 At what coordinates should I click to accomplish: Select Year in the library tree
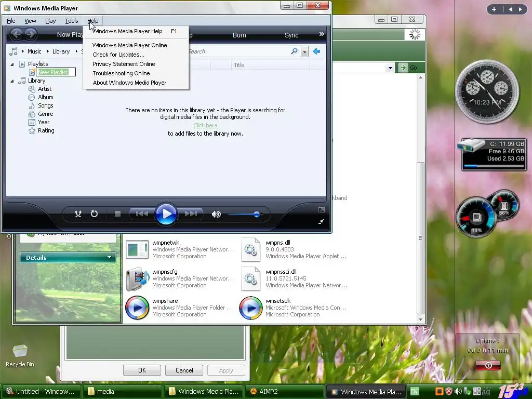click(x=44, y=122)
